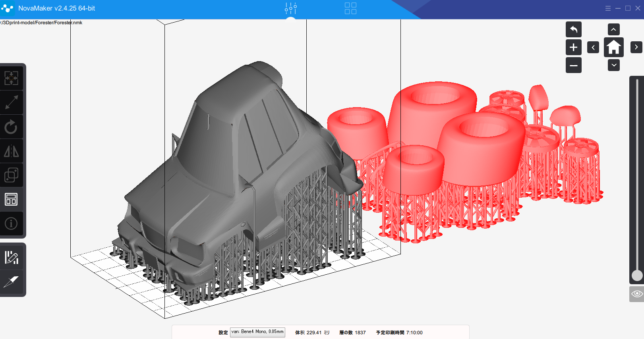Open the support editing tool
Screen dimensions: 644x339
click(x=11, y=258)
